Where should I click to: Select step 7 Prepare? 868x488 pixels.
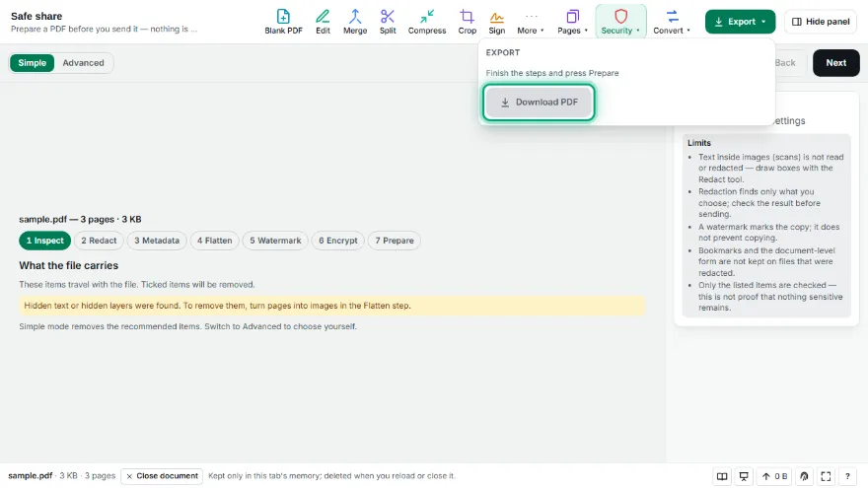point(395,241)
